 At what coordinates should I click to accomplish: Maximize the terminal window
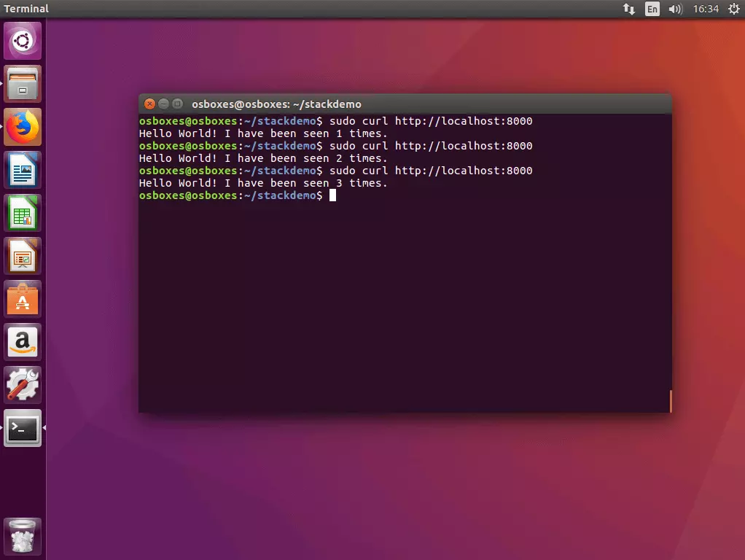pyautogui.click(x=177, y=104)
